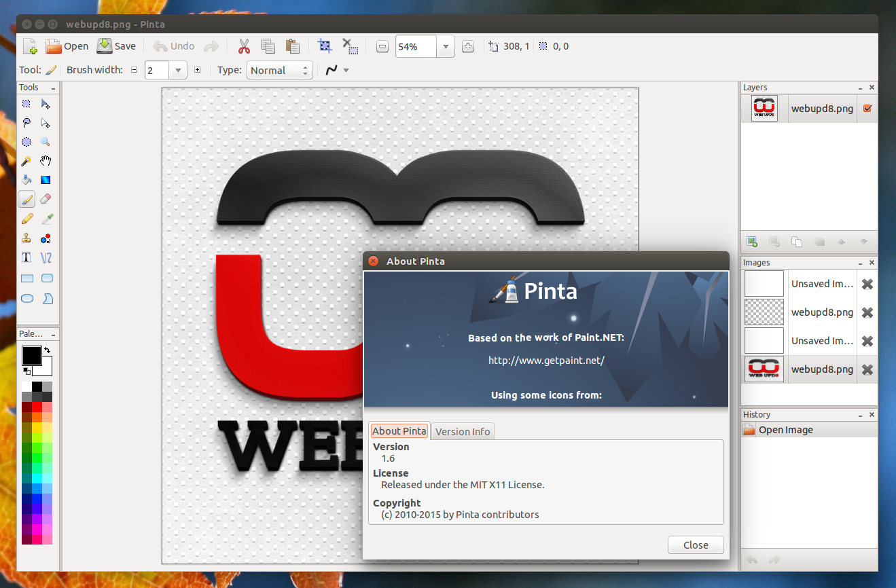The image size is (896, 588).
Task: Select the Gradient tool
Action: pos(46,180)
